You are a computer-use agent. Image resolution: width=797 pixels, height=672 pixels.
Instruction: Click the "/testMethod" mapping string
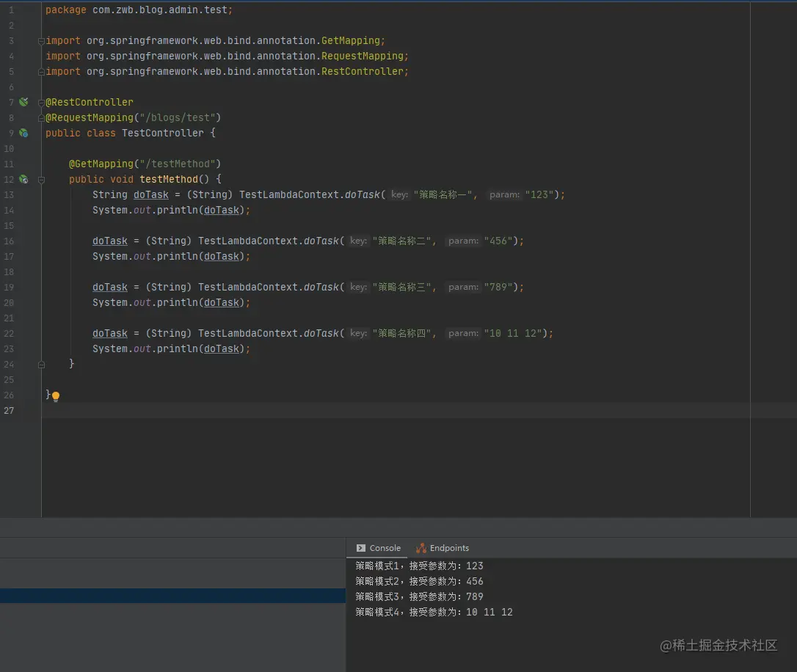[178, 164]
